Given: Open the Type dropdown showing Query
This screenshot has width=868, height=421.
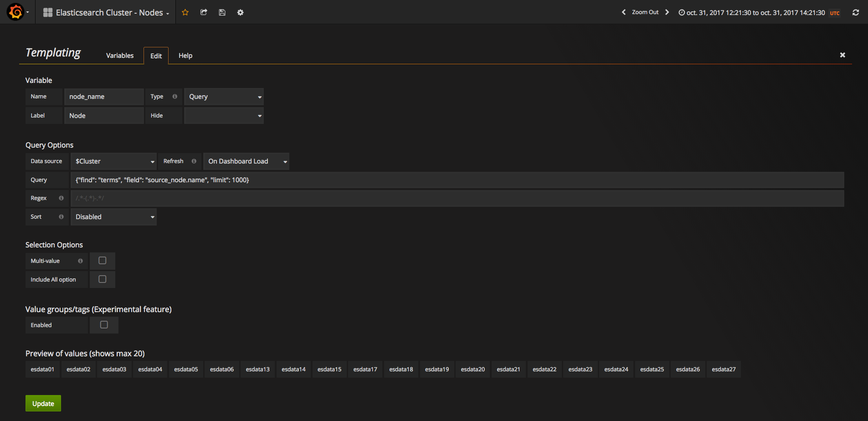Looking at the screenshot, I should pos(224,97).
